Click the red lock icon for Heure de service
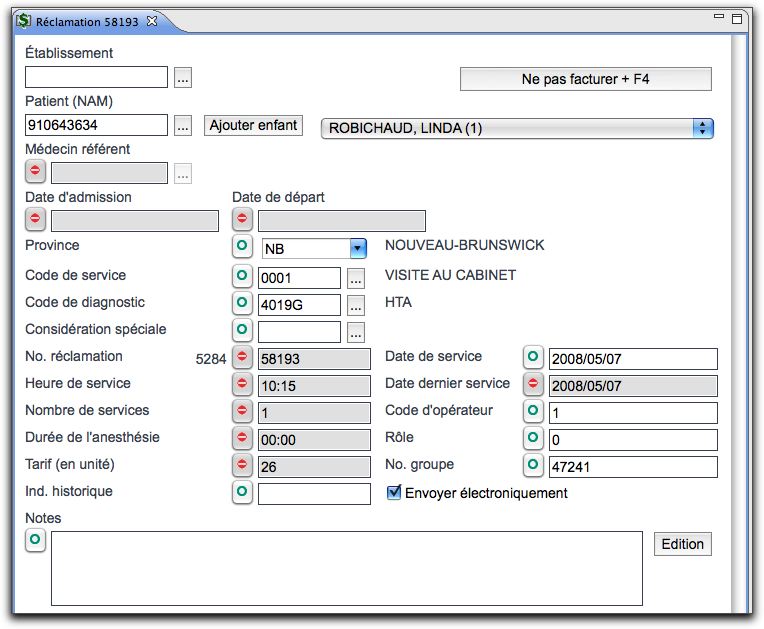Image resolution: width=764 pixels, height=629 pixels. [242, 384]
